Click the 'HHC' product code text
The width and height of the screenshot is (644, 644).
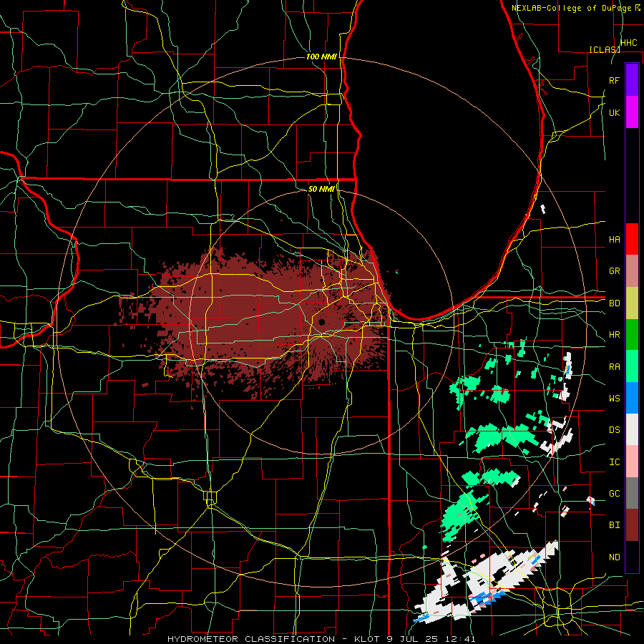628,42
